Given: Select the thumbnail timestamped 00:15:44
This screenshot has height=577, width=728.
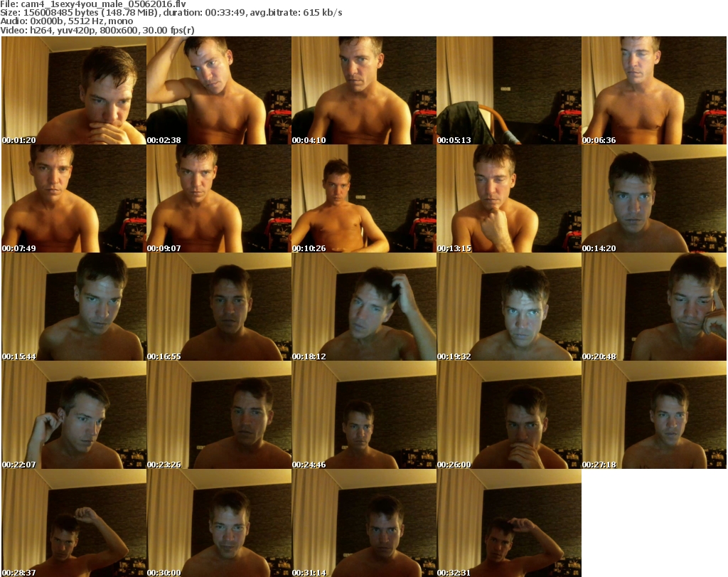Looking at the screenshot, I should pyautogui.click(x=74, y=307).
